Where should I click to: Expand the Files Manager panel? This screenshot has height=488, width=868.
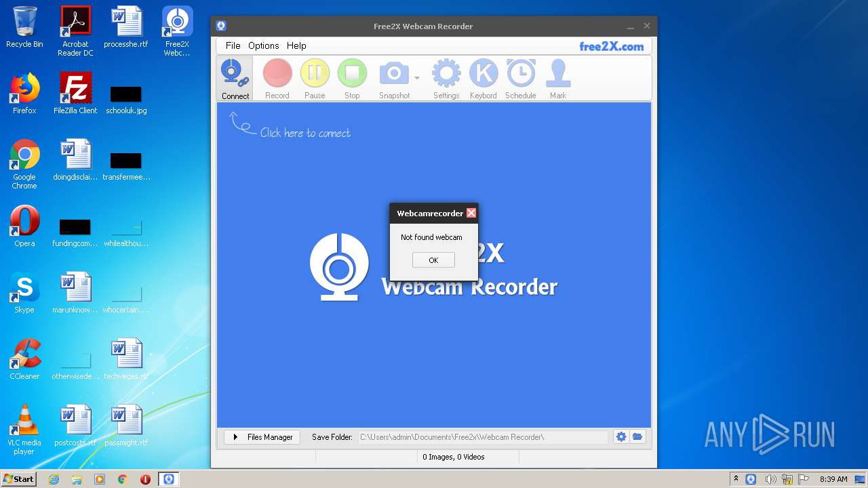pos(262,437)
